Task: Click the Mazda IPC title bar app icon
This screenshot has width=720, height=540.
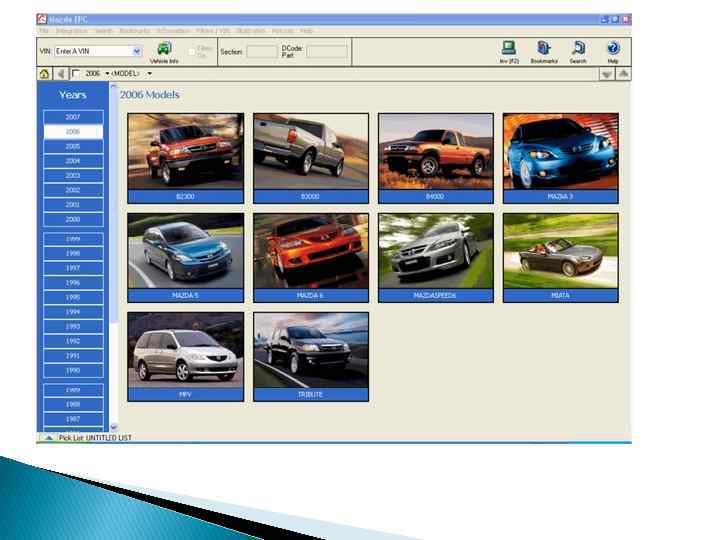Action: pos(42,19)
